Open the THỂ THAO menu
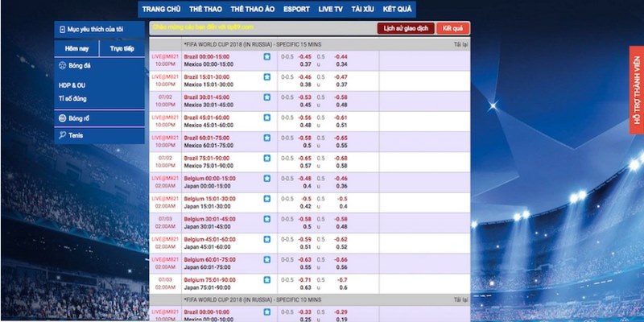The image size is (644, 322). pos(205,9)
